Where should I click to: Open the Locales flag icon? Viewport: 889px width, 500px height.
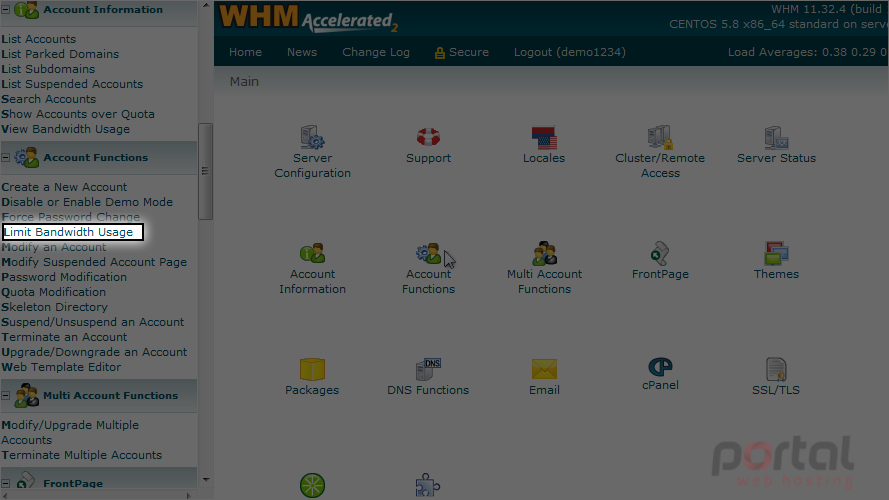point(544,138)
